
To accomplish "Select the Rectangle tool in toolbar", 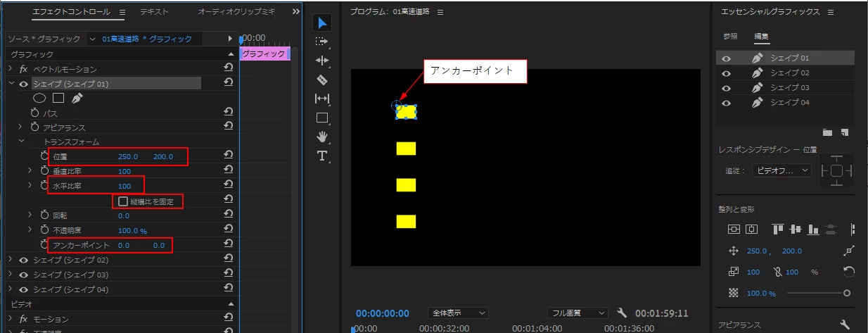I will (x=322, y=118).
